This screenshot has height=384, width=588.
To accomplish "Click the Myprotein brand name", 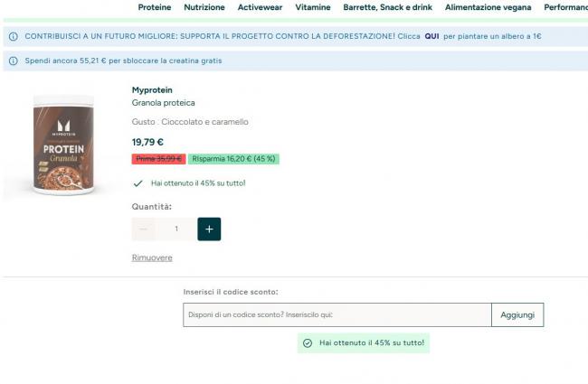I will pos(152,90).
